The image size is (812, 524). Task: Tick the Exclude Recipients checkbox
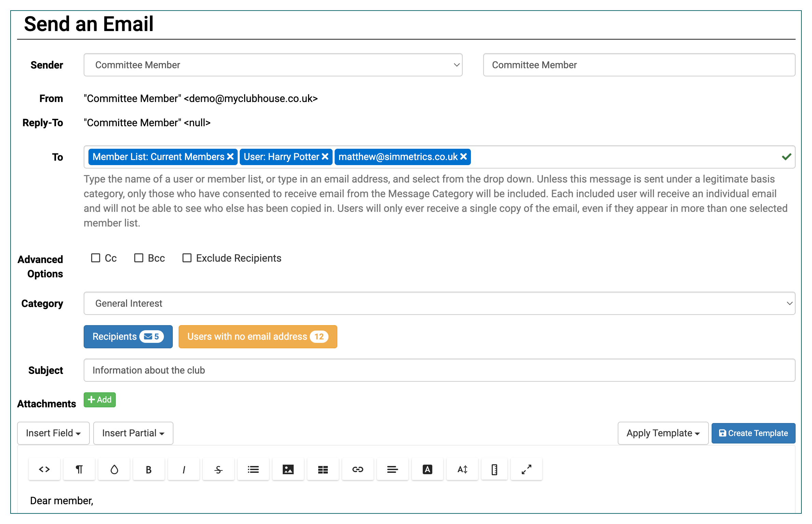tap(187, 258)
